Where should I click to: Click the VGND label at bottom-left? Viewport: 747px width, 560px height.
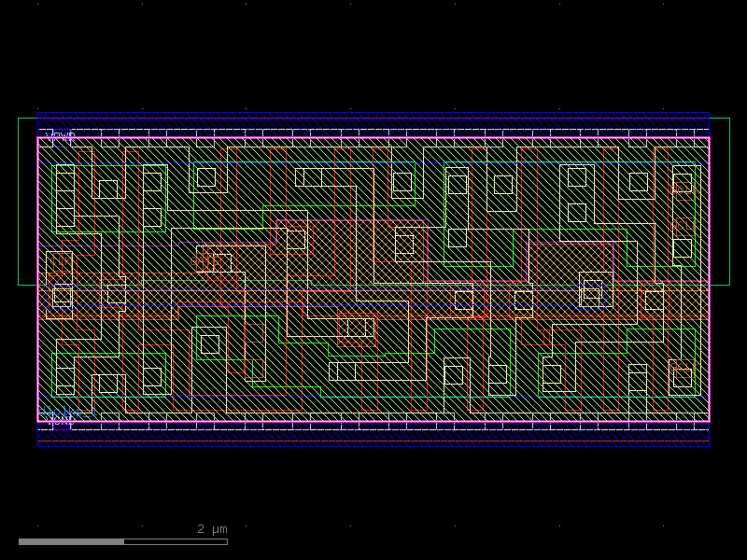[60, 420]
